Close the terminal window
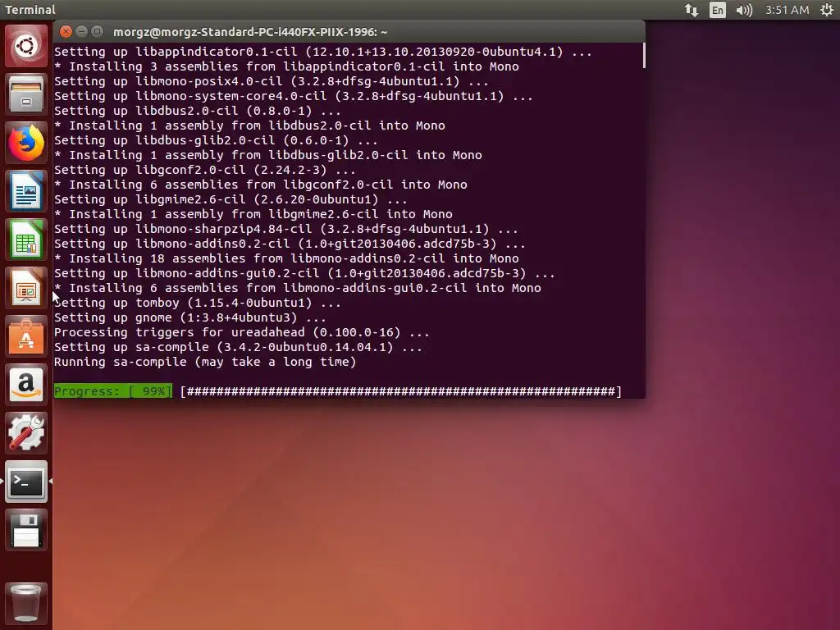 [x=66, y=32]
